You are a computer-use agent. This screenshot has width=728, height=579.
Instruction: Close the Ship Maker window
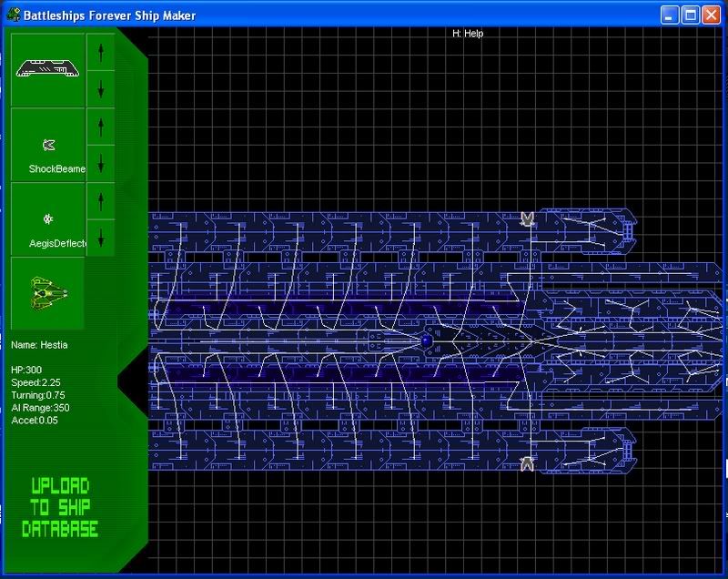click(711, 15)
